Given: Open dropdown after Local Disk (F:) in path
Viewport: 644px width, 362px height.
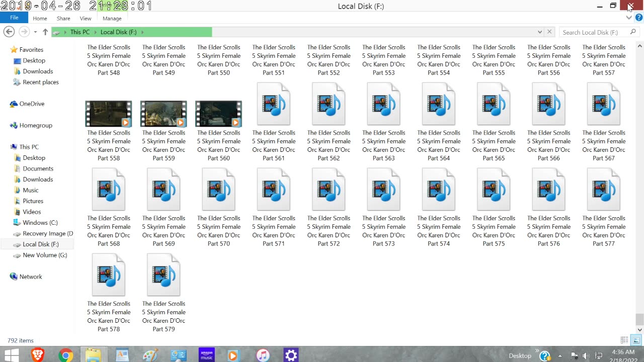Looking at the screenshot, I should tap(142, 32).
